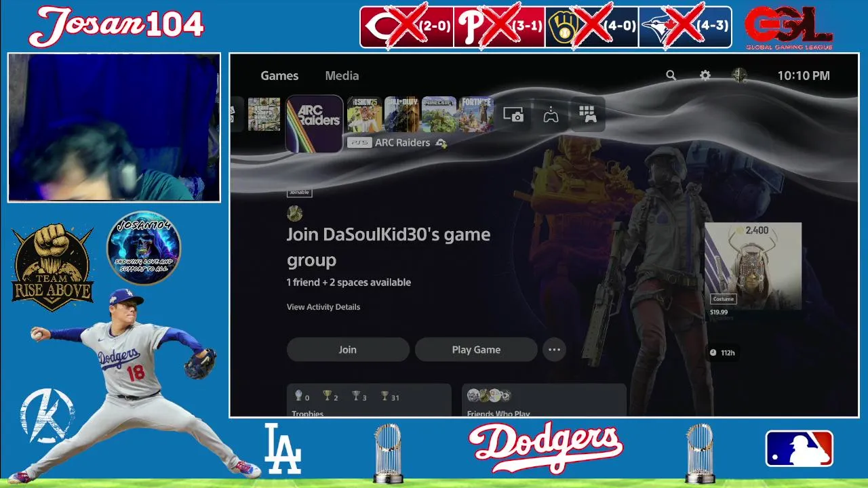This screenshot has width=868, height=488.
Task: Click the streamer webcam feed
Action: [x=114, y=127]
